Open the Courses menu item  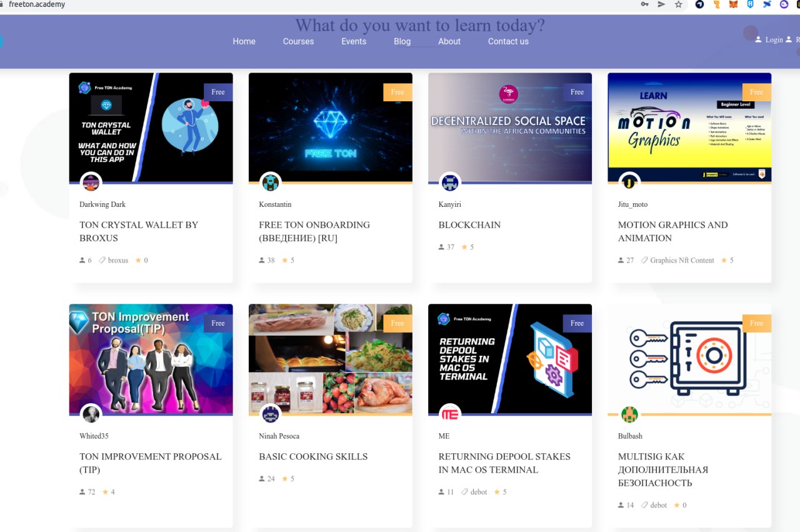click(298, 41)
